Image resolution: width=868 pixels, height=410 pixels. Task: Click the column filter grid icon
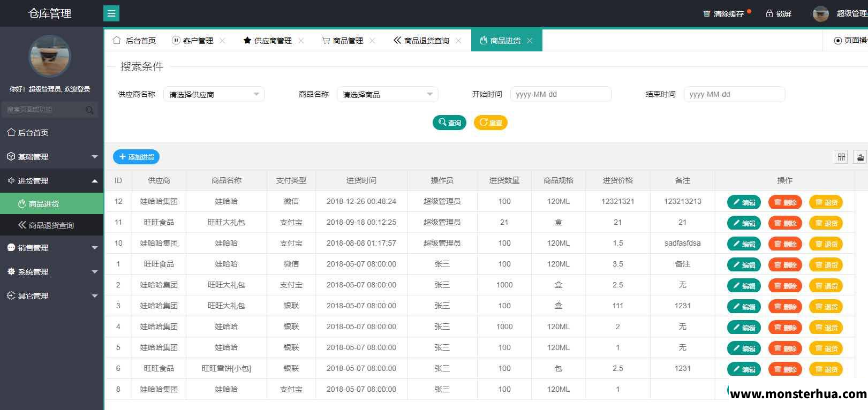pos(841,157)
